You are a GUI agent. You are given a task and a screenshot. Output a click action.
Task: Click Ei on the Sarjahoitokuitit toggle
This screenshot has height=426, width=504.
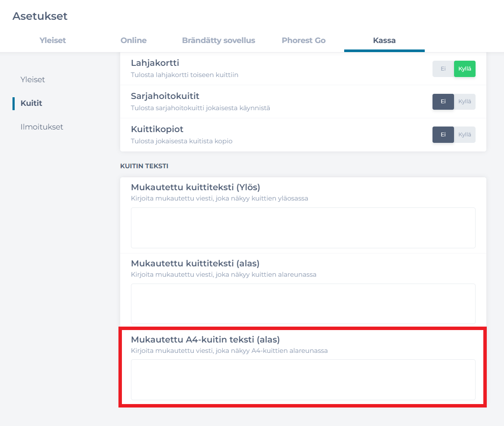coord(443,102)
